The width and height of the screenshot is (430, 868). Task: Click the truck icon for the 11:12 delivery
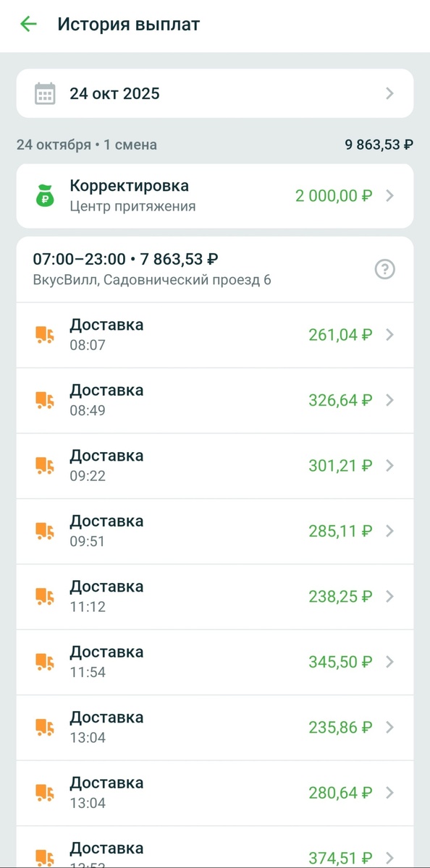click(43, 596)
